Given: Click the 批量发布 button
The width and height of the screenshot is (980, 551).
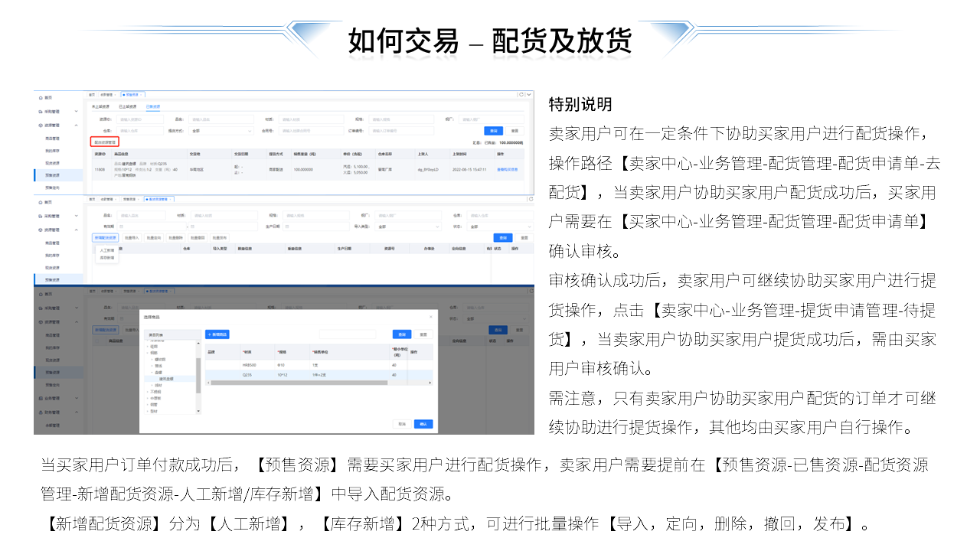Looking at the screenshot, I should tap(220, 237).
